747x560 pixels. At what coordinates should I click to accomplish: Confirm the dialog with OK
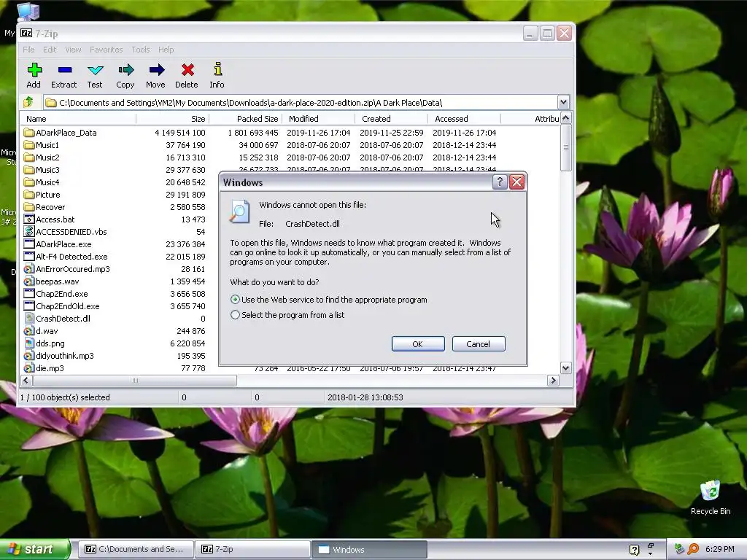pos(418,344)
